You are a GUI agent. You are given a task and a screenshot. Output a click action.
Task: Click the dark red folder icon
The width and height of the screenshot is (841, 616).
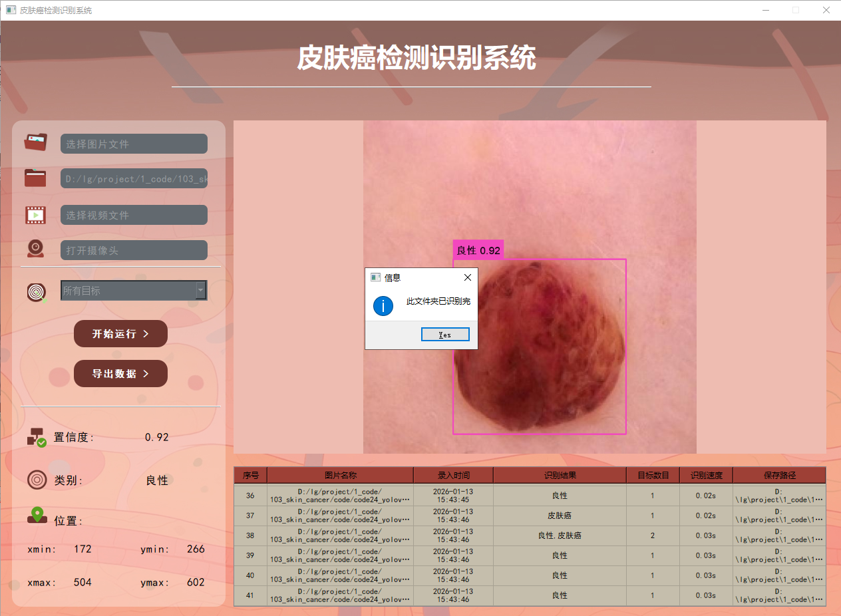tap(36, 178)
